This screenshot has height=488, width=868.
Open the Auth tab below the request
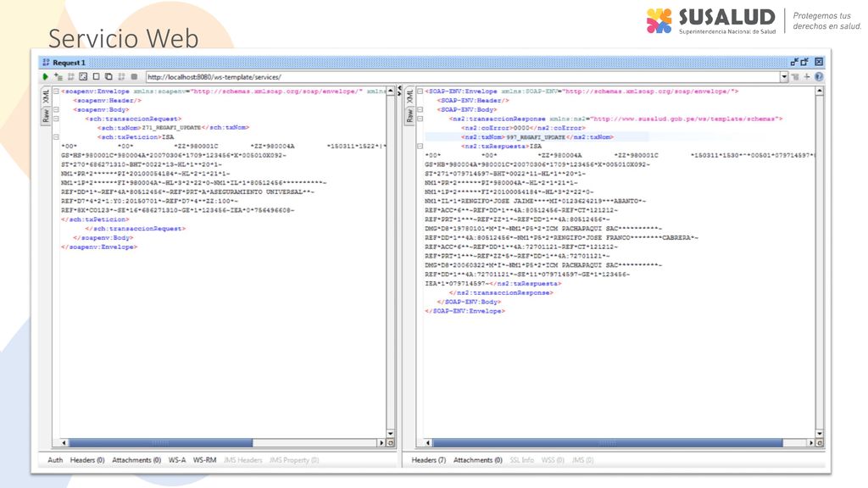click(55, 460)
